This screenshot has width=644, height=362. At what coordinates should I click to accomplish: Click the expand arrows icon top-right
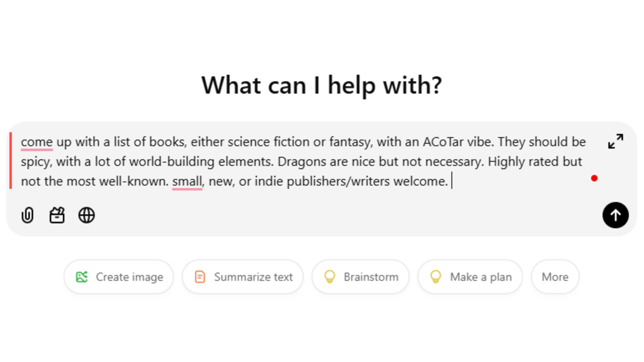(x=616, y=140)
